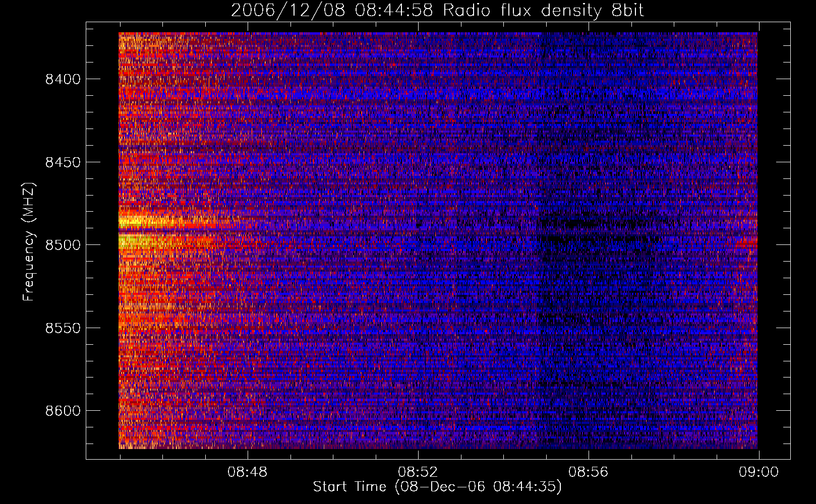Viewport: 816px width, 504px height.
Task: Click the 09:00 time tick label
Action: 759,472
